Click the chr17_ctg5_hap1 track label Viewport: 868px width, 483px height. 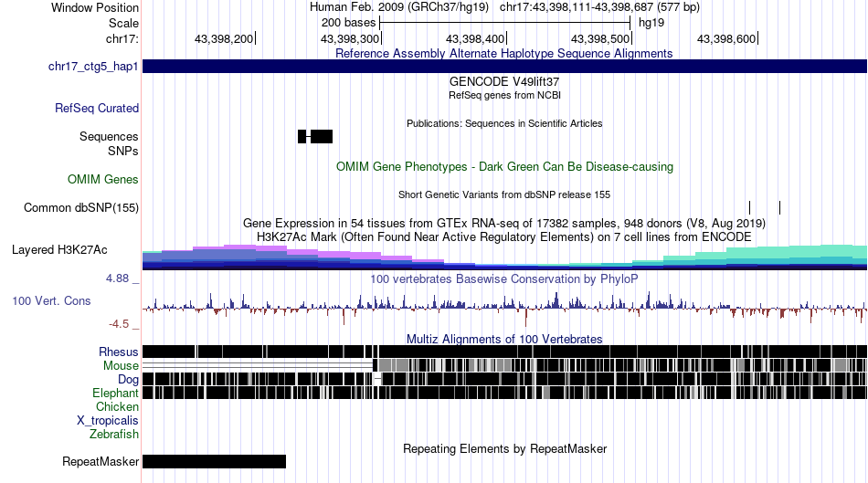coord(93,67)
